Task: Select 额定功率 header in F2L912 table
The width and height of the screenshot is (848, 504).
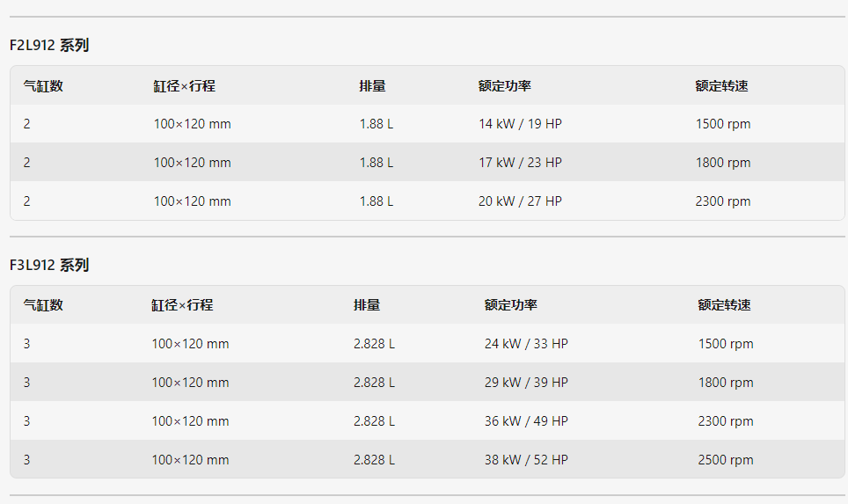Action: point(505,86)
